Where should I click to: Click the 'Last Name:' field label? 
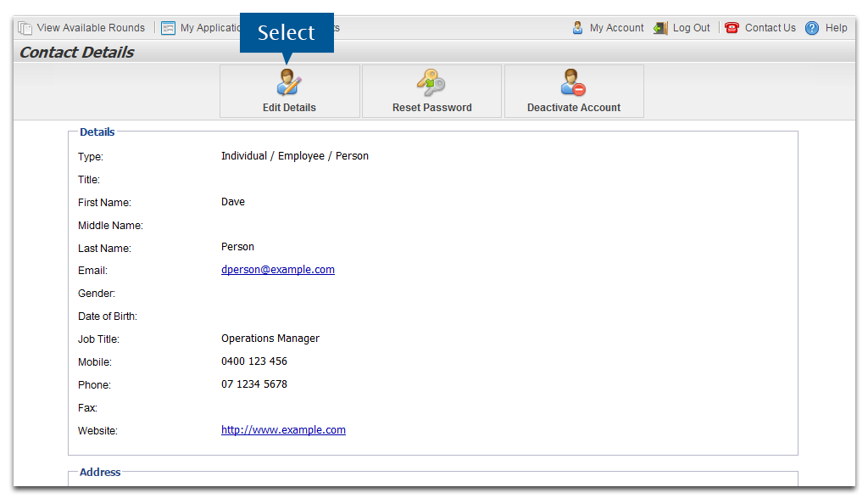pyautogui.click(x=104, y=248)
